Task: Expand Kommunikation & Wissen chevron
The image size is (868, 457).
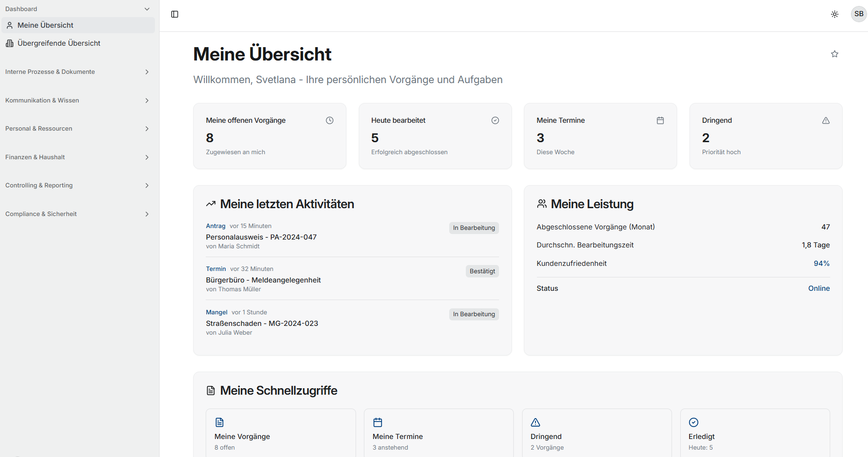Action: 147,101
